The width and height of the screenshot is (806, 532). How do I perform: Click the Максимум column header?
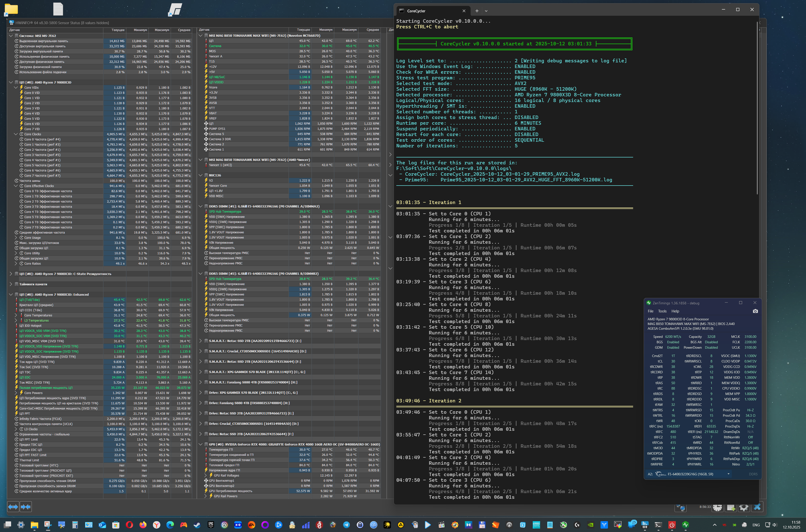click(x=162, y=30)
